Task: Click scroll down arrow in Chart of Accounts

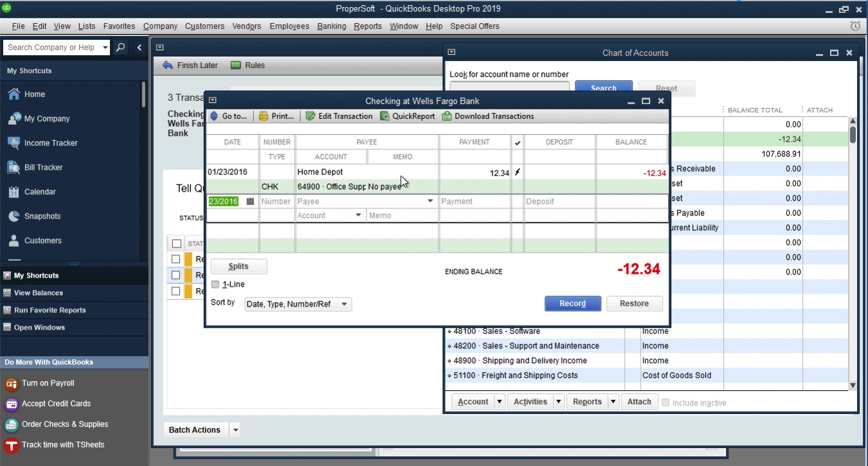Action: (x=853, y=386)
